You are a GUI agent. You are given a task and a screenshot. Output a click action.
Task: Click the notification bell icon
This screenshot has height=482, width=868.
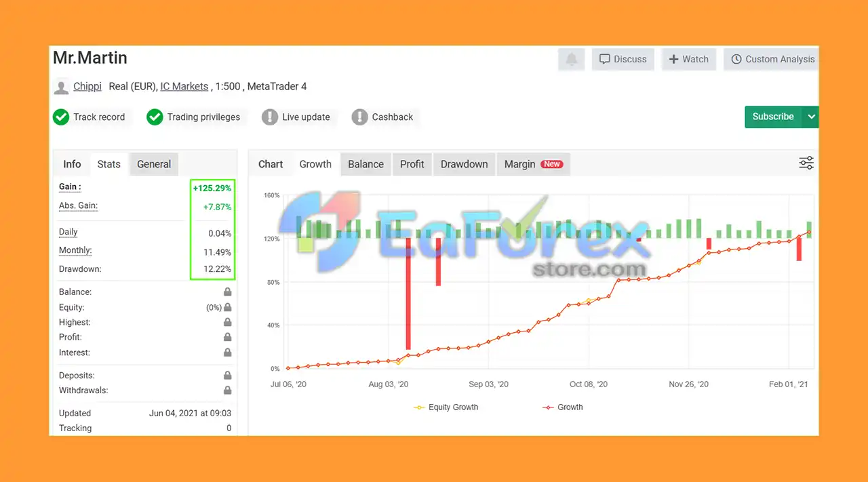click(572, 60)
